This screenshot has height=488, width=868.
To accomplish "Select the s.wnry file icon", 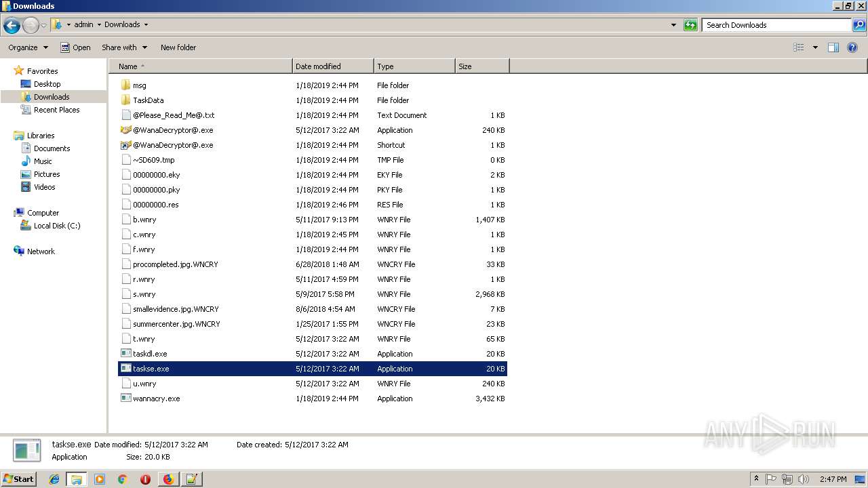I will click(x=125, y=294).
